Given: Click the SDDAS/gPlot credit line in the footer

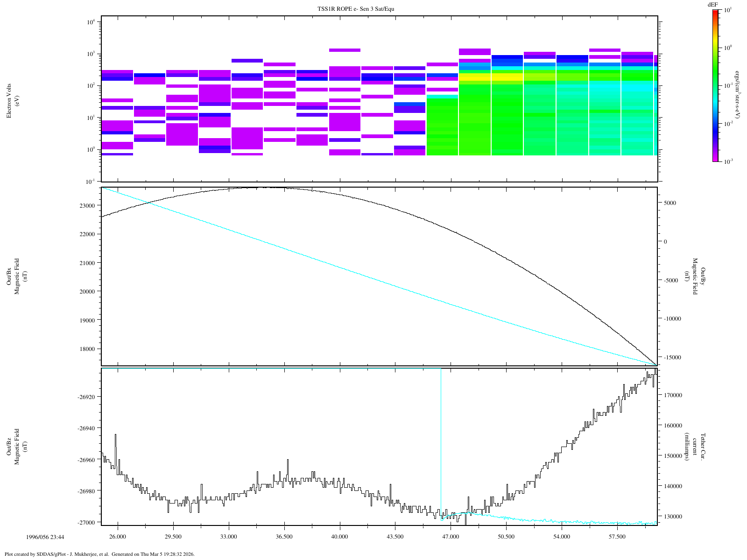Looking at the screenshot, I should tap(99, 554).
